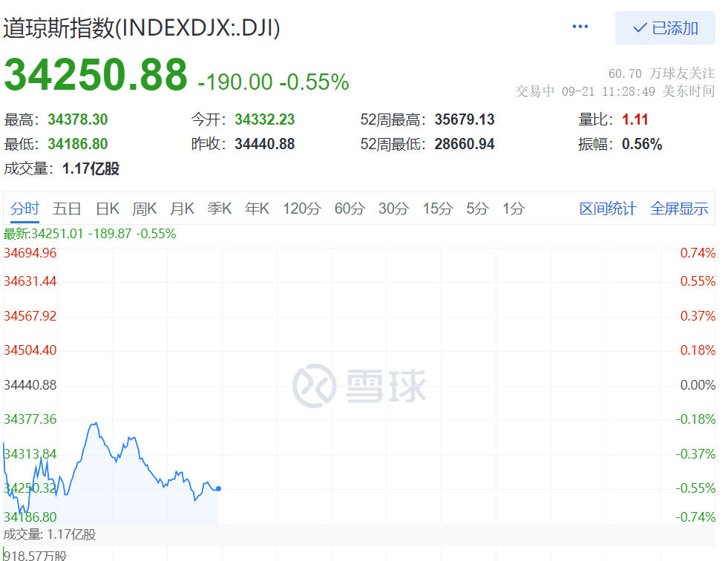728x561 pixels.
Task: Switch to the 五日 chart tab
Action: pos(67,209)
